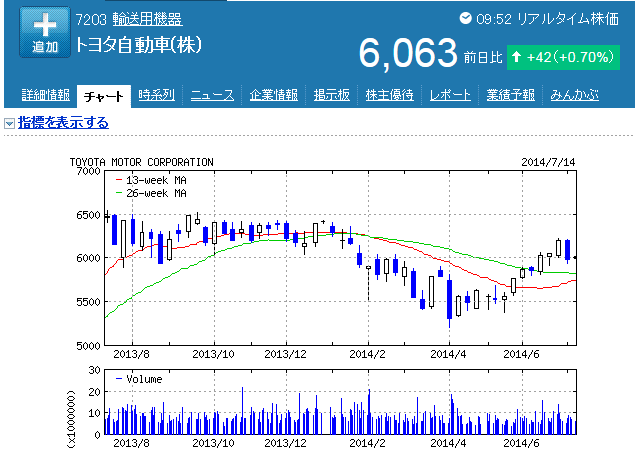The image size is (635, 451).
Task: Click the green +42(+0.70%) change badge
Action: pos(563,57)
